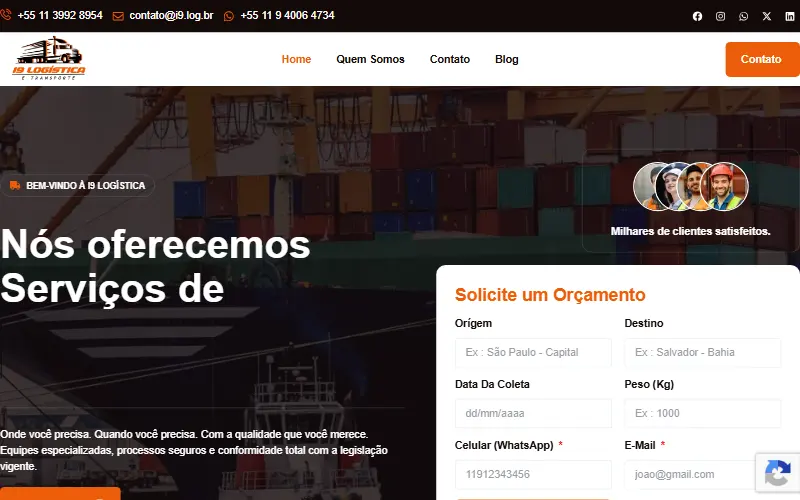Focus the E-Mail input field
Screen dimensions: 800x500
click(702, 474)
